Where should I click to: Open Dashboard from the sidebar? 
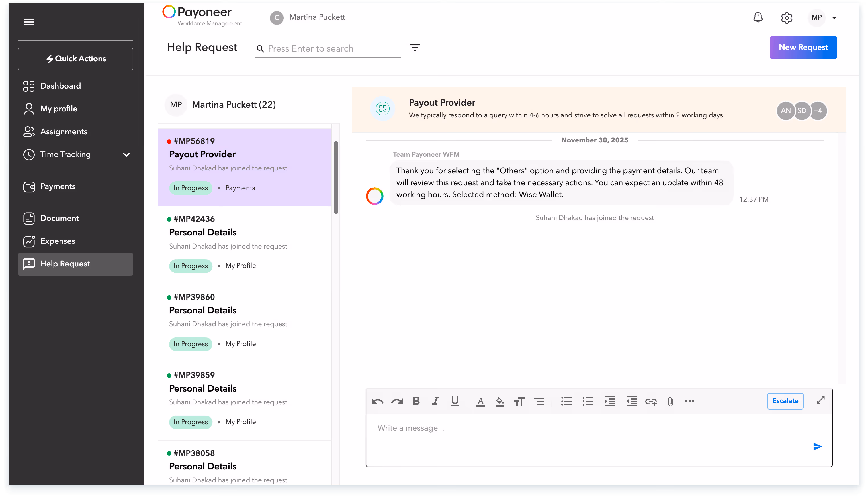click(x=60, y=86)
